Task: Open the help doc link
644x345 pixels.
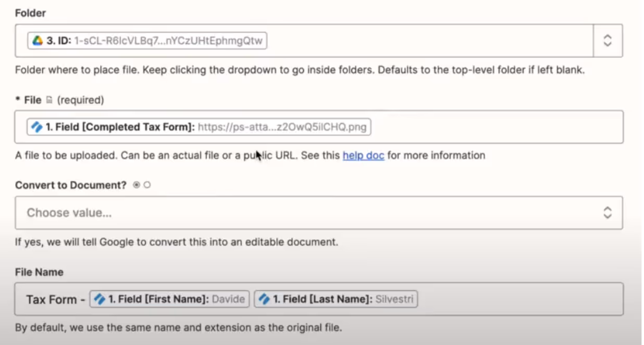Action: click(x=363, y=155)
